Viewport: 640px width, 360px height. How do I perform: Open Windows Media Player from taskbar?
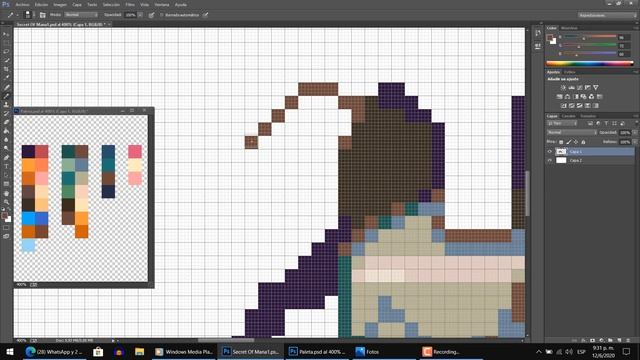point(184,351)
